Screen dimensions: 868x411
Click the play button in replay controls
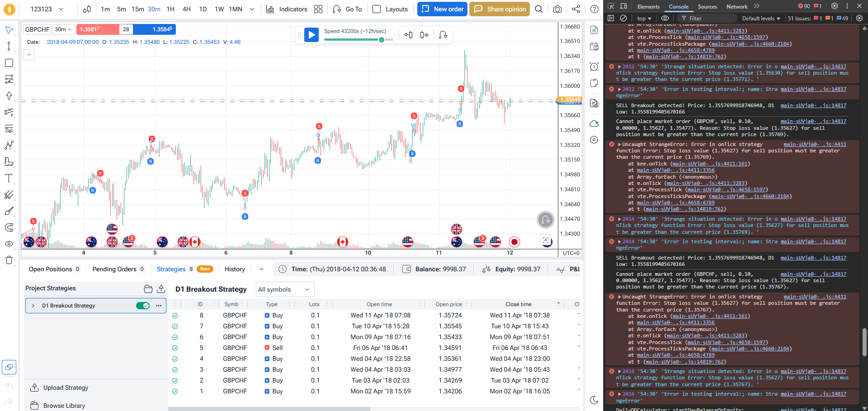(x=311, y=35)
